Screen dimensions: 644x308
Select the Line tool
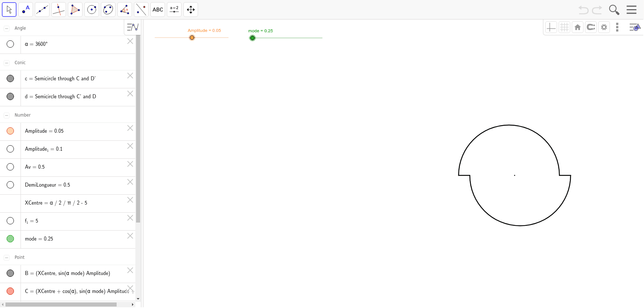(x=42, y=10)
